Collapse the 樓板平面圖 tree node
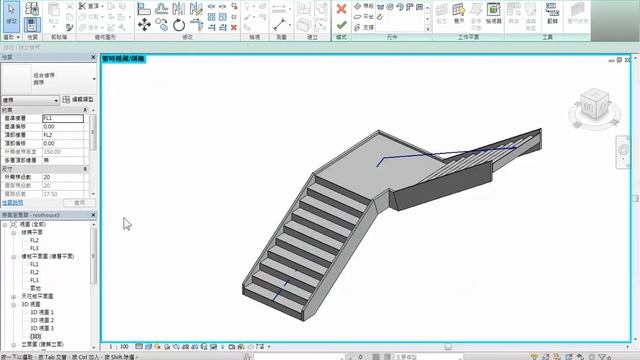640x360 pixels. [13, 257]
